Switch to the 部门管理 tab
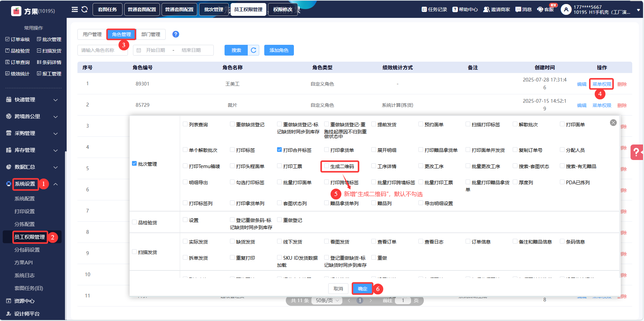Image resolution: width=644 pixels, height=321 pixels. click(151, 34)
